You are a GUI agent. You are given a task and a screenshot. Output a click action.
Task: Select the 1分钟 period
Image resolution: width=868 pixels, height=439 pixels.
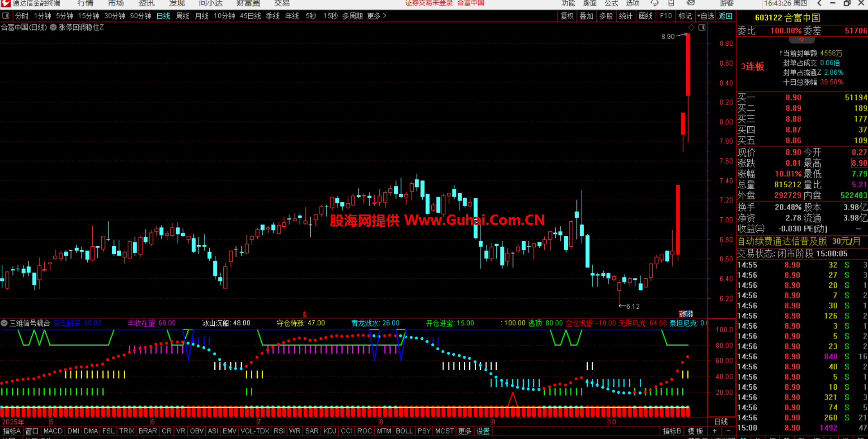[42, 16]
